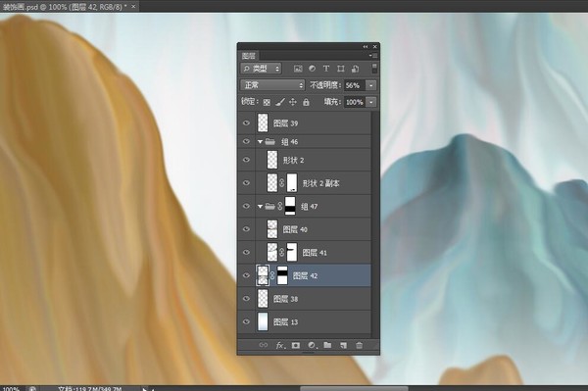The height and width of the screenshot is (391, 588).
Task: Select the mask thumbnail of 形状 2 副本
Action: click(x=292, y=183)
